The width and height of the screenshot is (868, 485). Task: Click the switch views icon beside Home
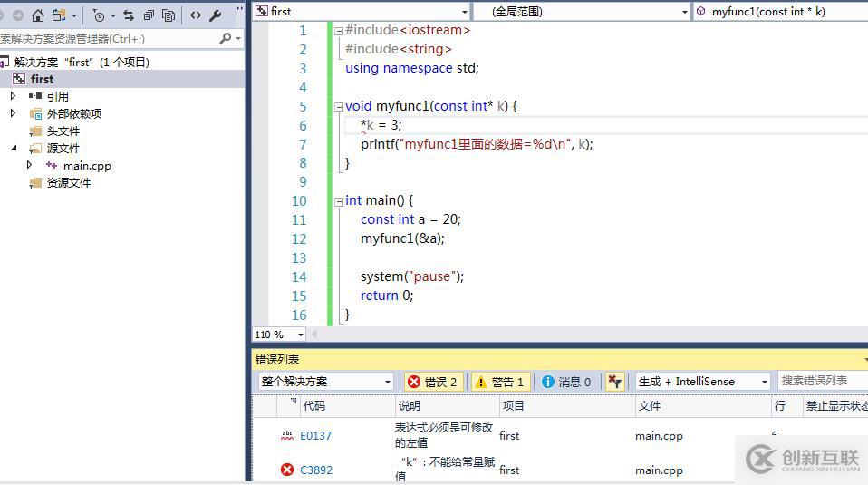[x=59, y=15]
